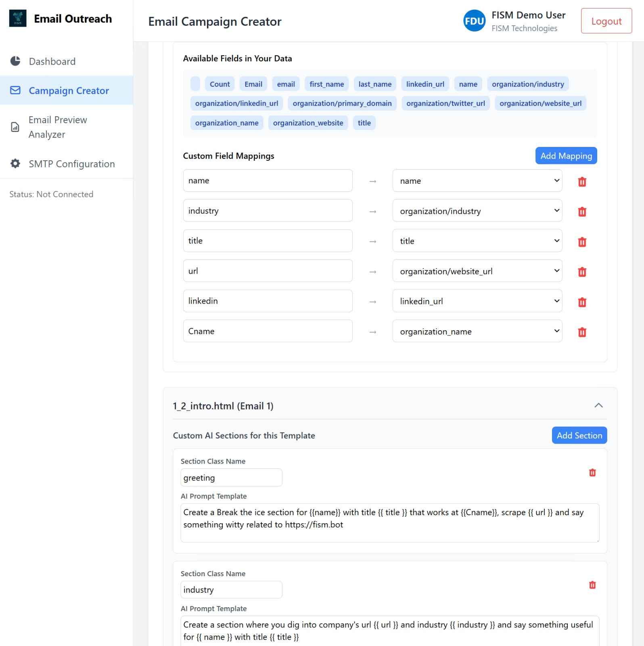Click the Add Section button
Viewport: 644px width, 646px height.
[x=579, y=435]
